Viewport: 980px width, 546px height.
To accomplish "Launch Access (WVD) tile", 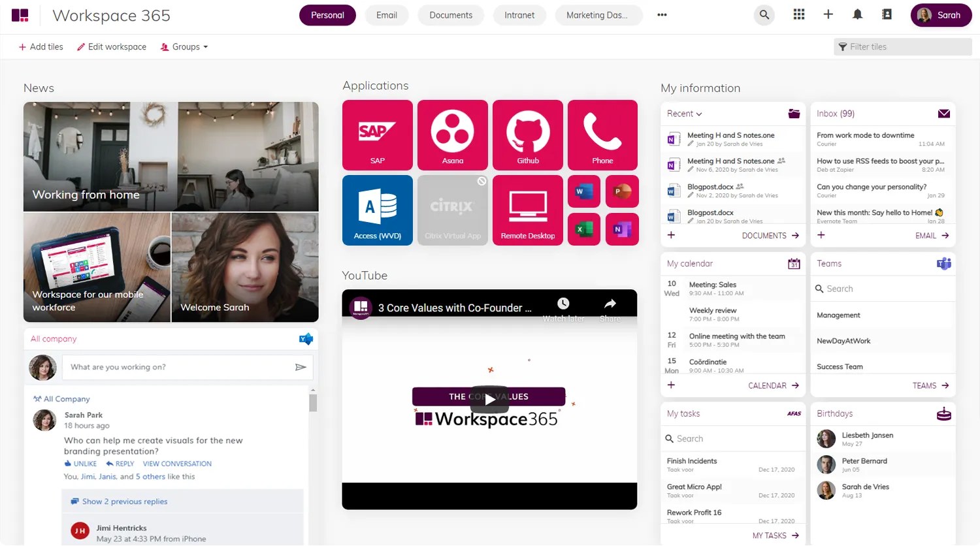I will pyautogui.click(x=378, y=210).
